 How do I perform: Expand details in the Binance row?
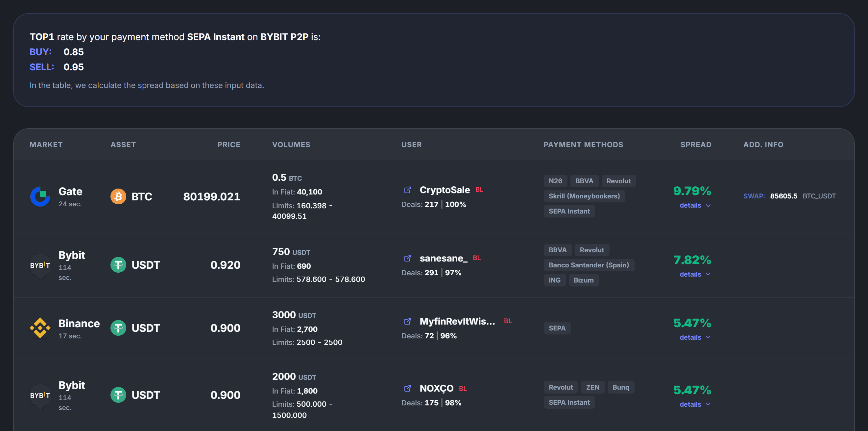click(x=695, y=337)
